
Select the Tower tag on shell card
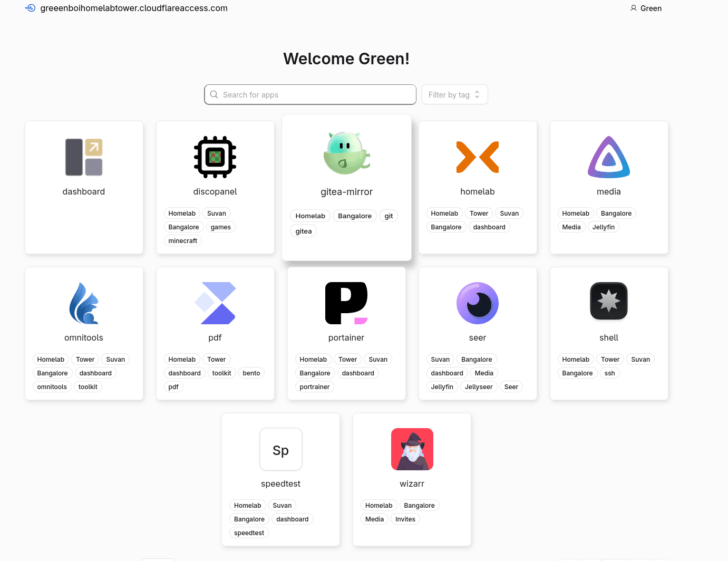coord(610,360)
